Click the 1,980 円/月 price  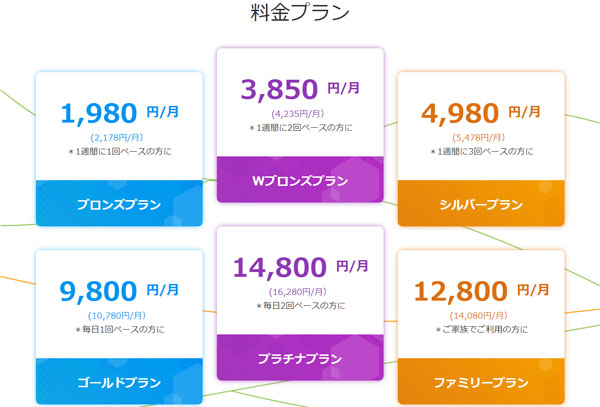[x=119, y=115]
